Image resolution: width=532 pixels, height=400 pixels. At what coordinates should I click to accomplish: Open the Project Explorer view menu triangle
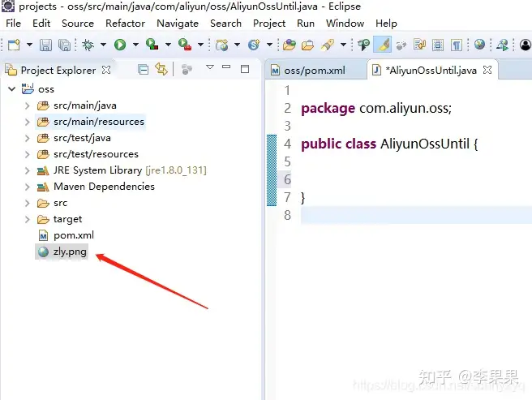click(x=210, y=67)
